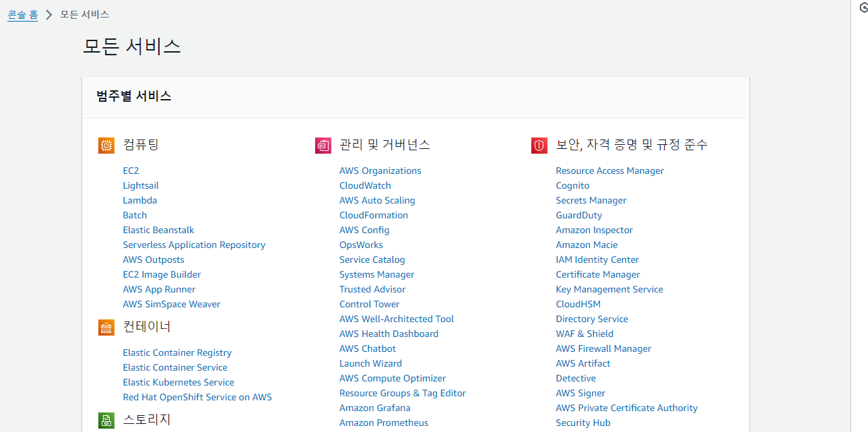868x432 pixels.
Task: Open Control Tower
Action: pyautogui.click(x=370, y=304)
